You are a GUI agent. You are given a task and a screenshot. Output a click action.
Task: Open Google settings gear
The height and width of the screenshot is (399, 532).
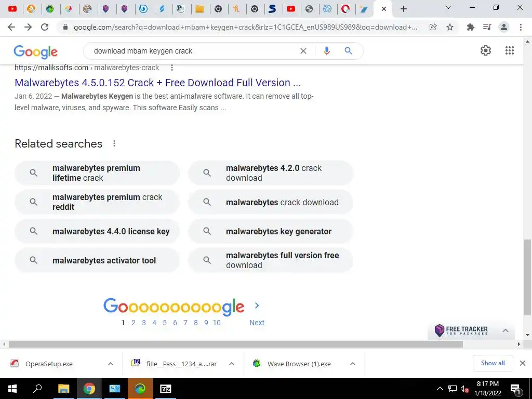point(486,50)
